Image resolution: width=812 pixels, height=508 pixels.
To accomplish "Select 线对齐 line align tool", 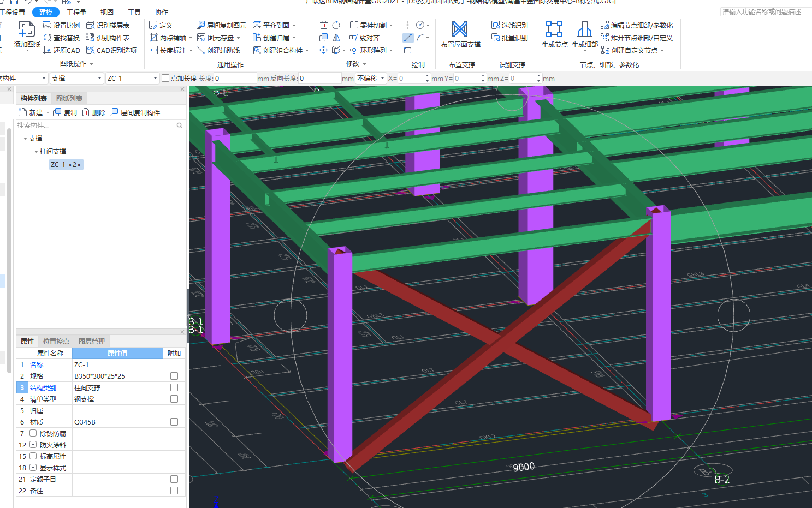I will coord(364,38).
